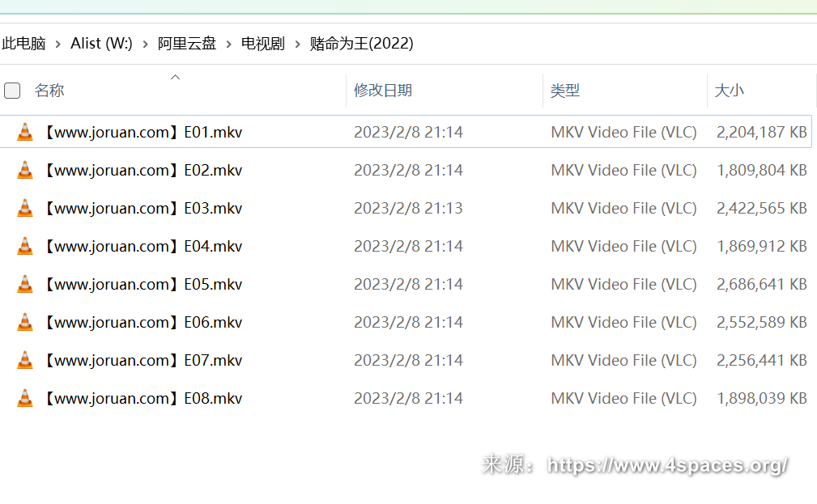Click the E08.mkv VLC cone icon
This screenshot has width=817, height=504.
pyautogui.click(x=25, y=398)
